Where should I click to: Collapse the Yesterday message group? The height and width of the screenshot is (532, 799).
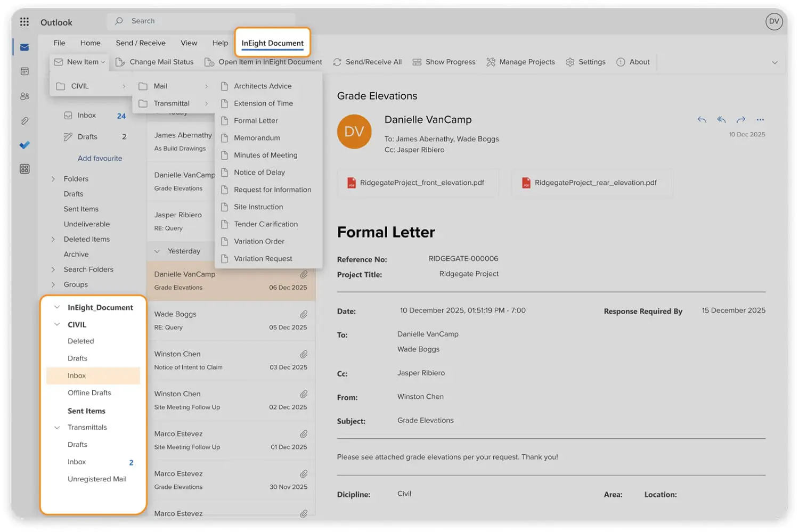click(x=157, y=251)
